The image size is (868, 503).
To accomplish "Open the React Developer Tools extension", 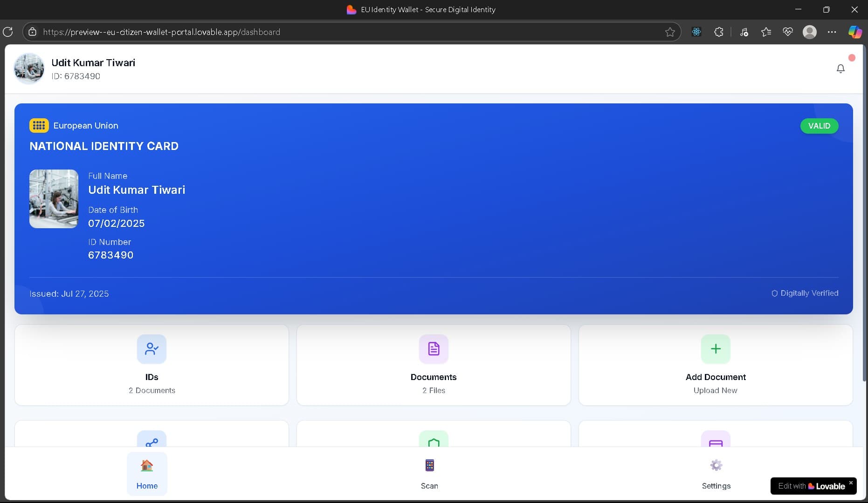I will 696,32.
